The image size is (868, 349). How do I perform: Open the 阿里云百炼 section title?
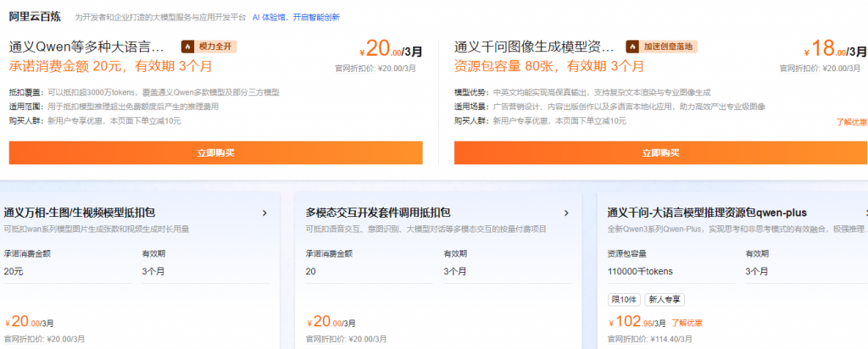33,15
